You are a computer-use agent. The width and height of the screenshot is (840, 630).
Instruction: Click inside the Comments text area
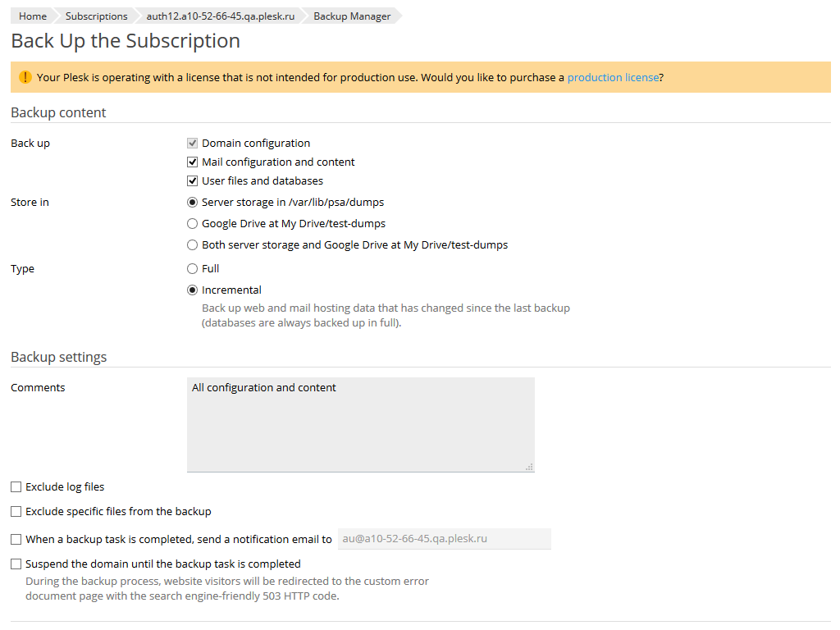pos(361,422)
